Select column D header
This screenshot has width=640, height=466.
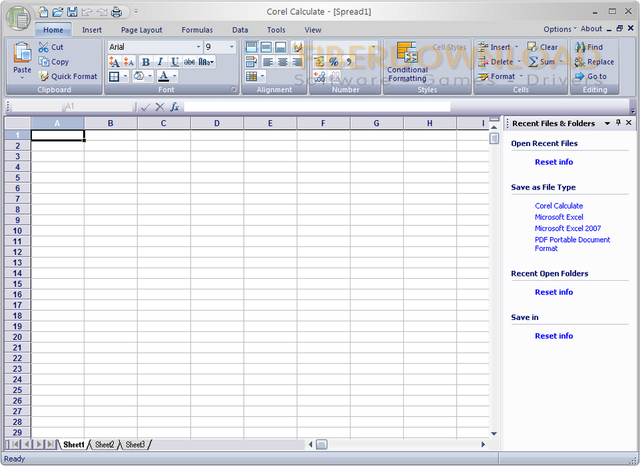[x=217, y=123]
